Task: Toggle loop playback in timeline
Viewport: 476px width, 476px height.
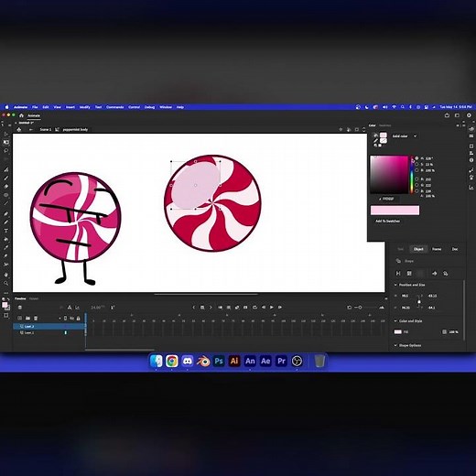Action: point(254,308)
